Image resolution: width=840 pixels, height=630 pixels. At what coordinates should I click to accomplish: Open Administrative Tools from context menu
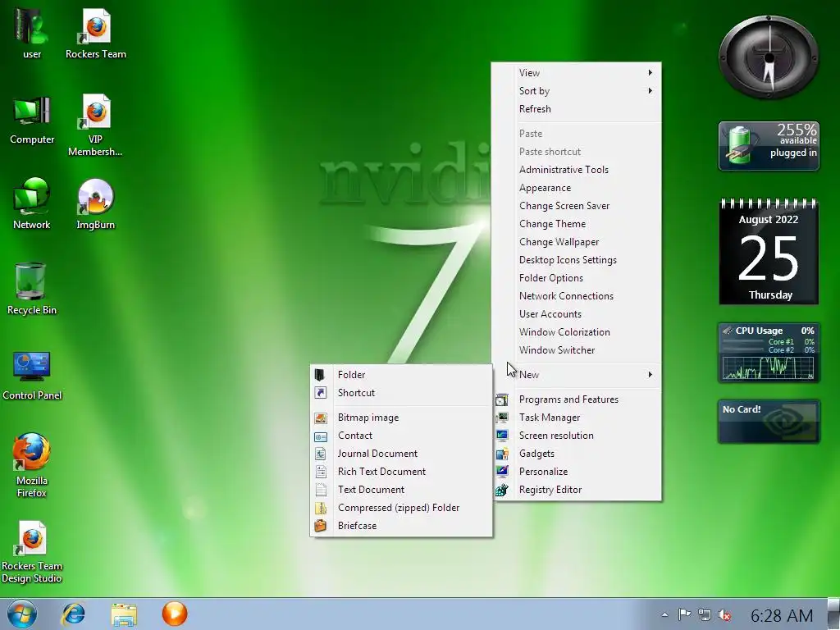coord(577,170)
